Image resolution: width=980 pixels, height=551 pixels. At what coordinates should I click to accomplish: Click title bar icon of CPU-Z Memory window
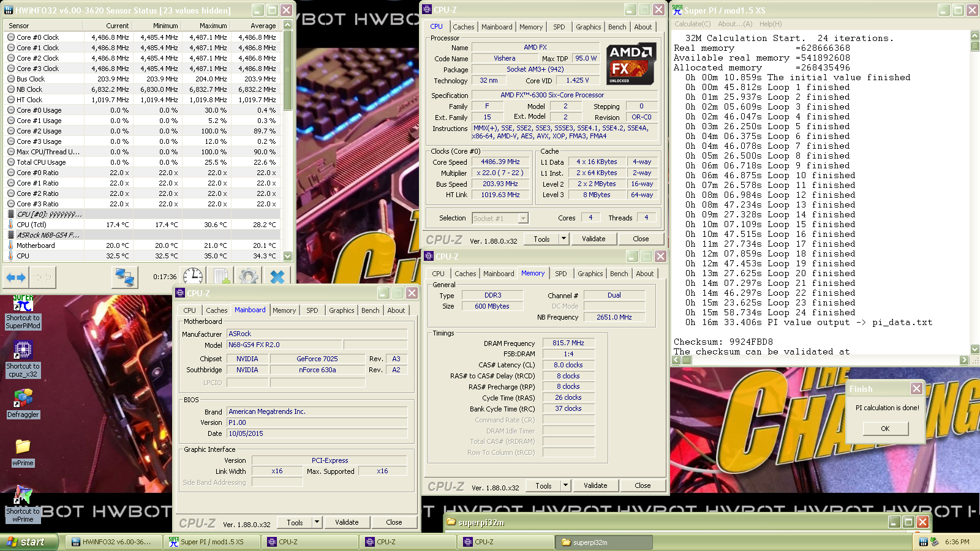tap(429, 257)
